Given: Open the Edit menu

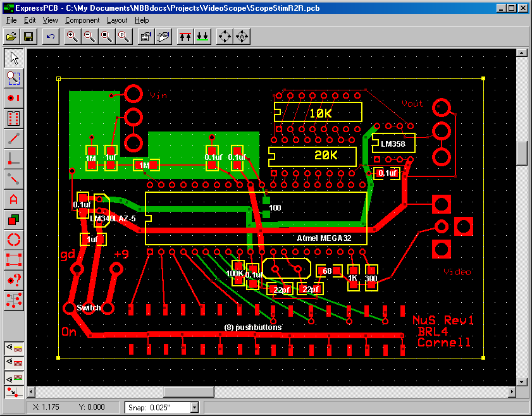Looking at the screenshot, I should tap(30, 20).
